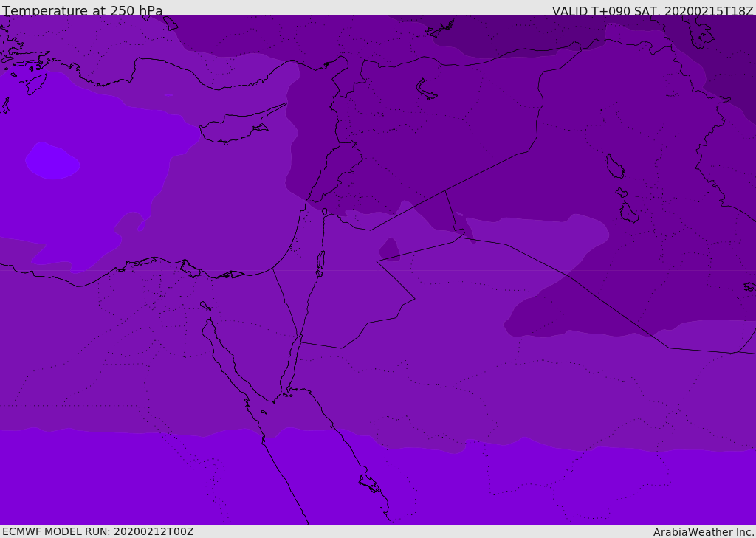
Task: Click the small island in the southern Red Sea
Action: pyautogui.click(x=369, y=483)
